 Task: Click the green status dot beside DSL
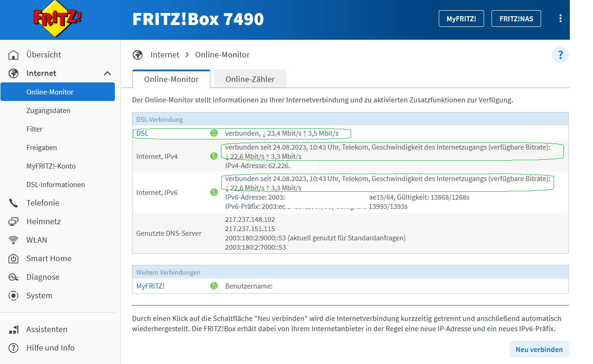tap(214, 133)
